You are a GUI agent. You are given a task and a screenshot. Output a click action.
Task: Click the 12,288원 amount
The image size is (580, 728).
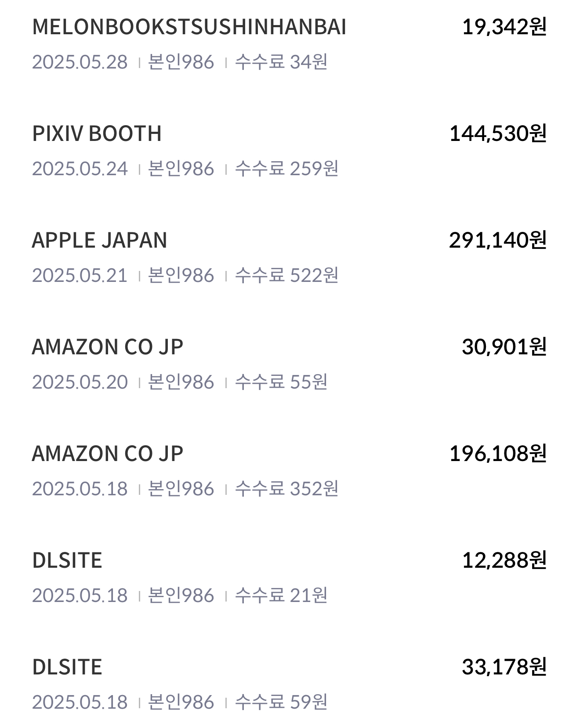point(504,560)
